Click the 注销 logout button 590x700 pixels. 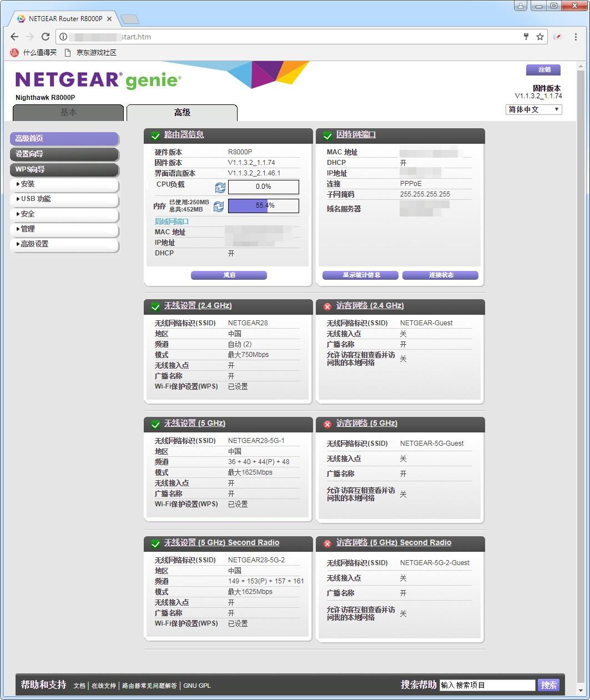(543, 70)
